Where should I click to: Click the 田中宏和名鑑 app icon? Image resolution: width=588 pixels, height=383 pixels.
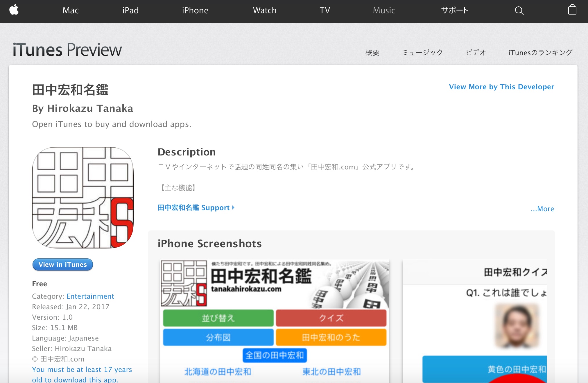[x=83, y=198]
